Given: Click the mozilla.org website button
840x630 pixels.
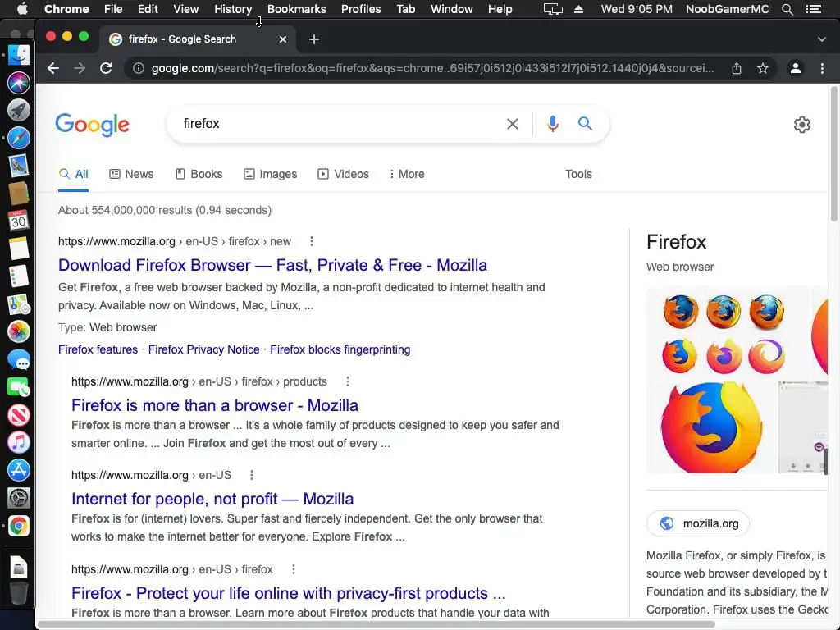Looking at the screenshot, I should [698, 523].
